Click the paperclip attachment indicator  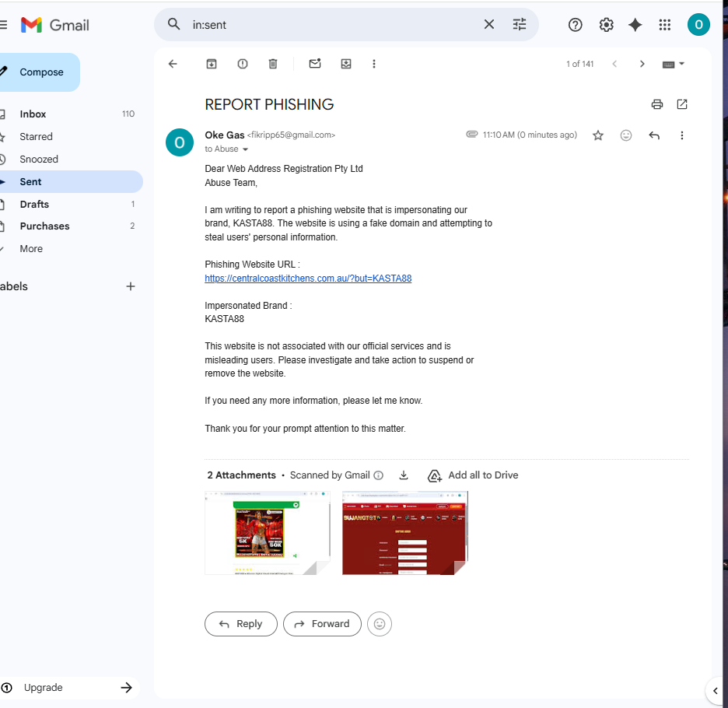pyautogui.click(x=471, y=135)
